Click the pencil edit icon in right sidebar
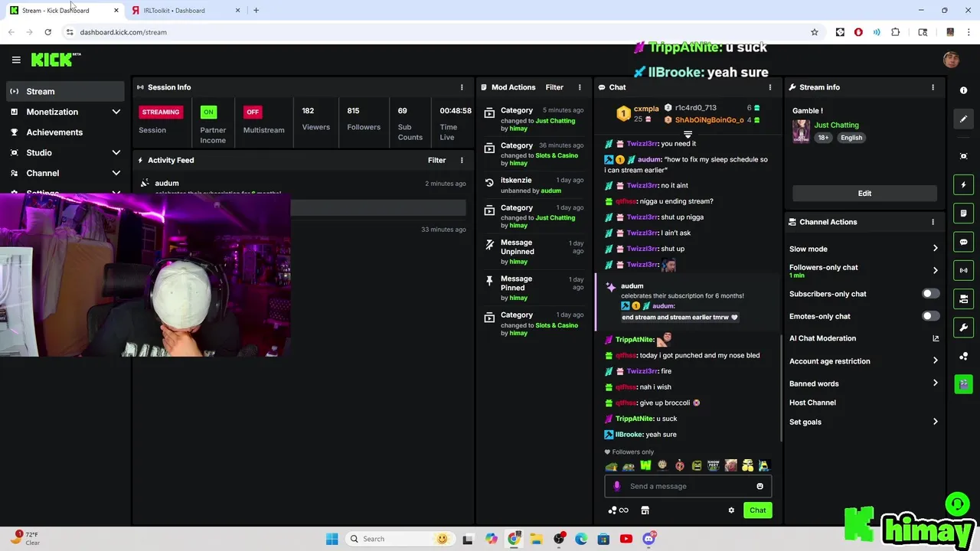Image resolution: width=980 pixels, height=551 pixels. tap(963, 119)
